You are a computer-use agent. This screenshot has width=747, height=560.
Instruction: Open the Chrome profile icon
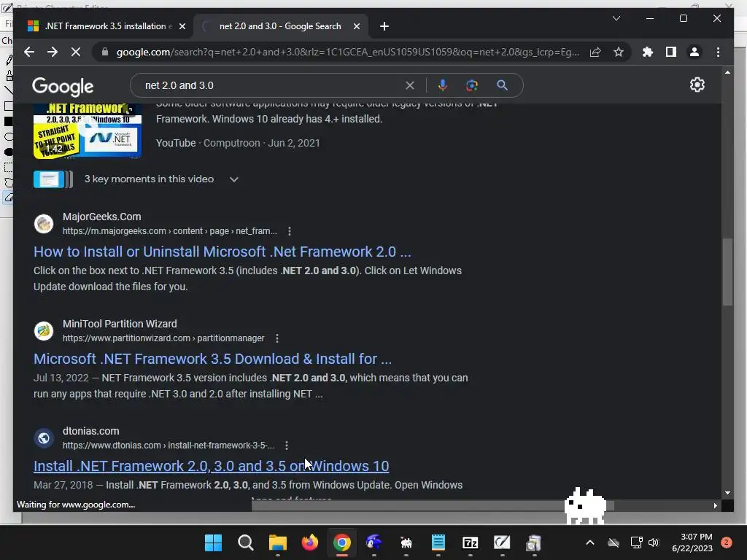[x=694, y=52]
